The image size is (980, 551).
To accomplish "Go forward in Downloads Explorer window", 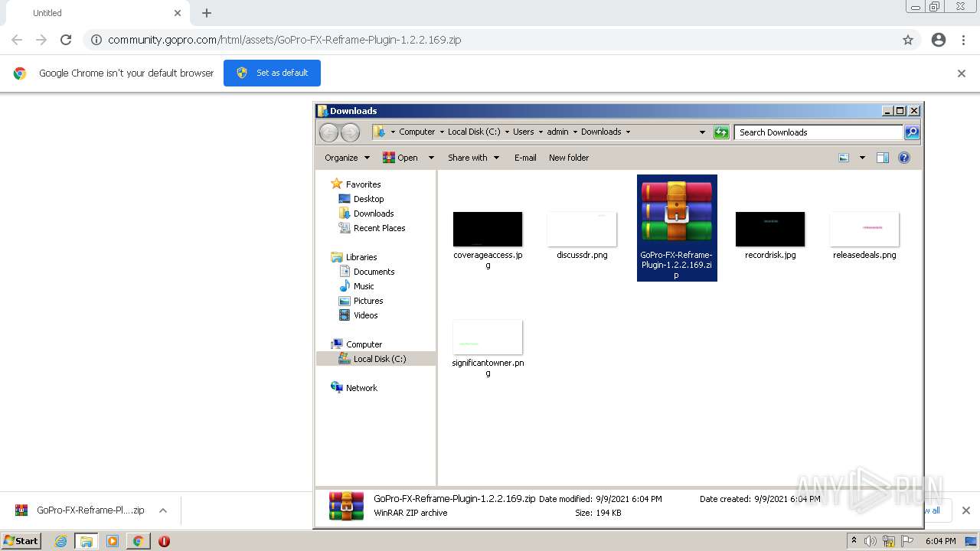I will pyautogui.click(x=350, y=132).
